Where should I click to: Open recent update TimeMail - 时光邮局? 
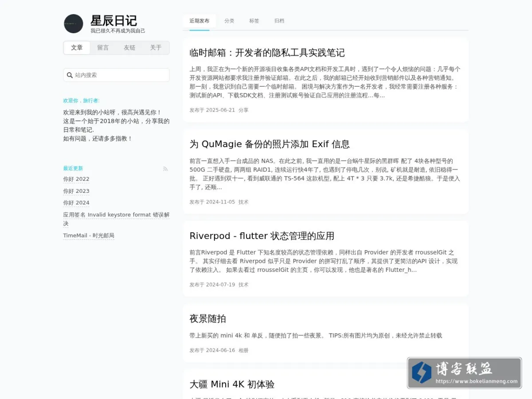tap(89, 235)
